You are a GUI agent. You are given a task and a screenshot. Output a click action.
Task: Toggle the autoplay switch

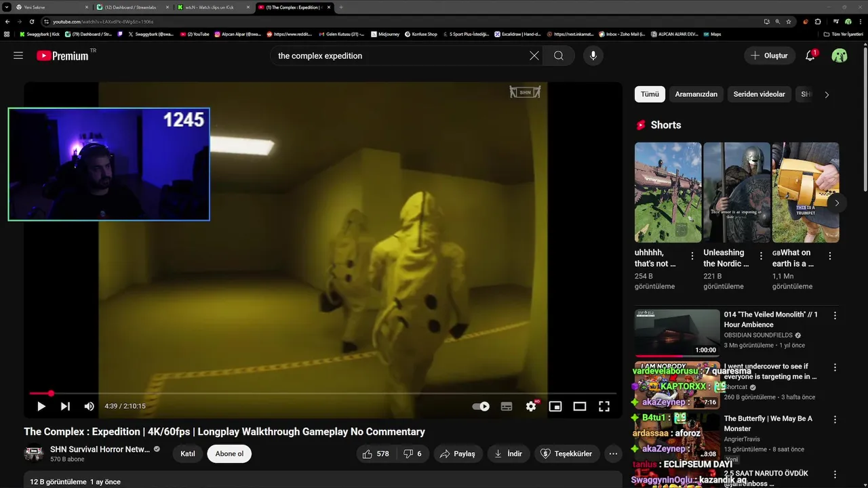click(481, 406)
